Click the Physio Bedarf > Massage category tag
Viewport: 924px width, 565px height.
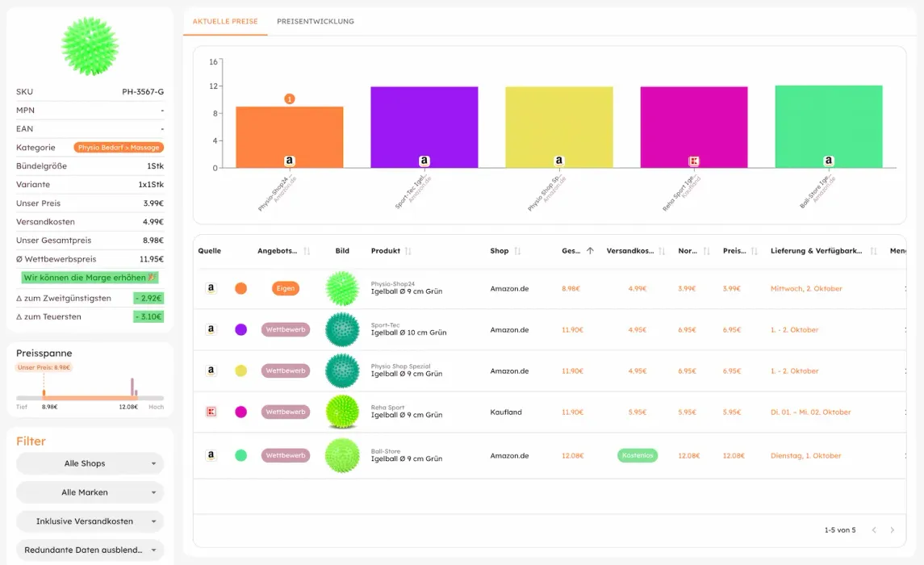119,148
